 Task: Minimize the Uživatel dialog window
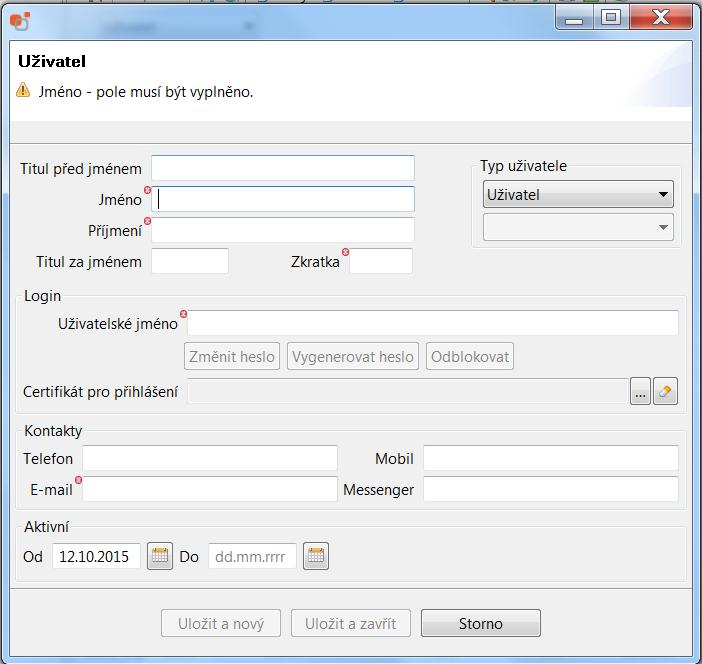click(574, 19)
